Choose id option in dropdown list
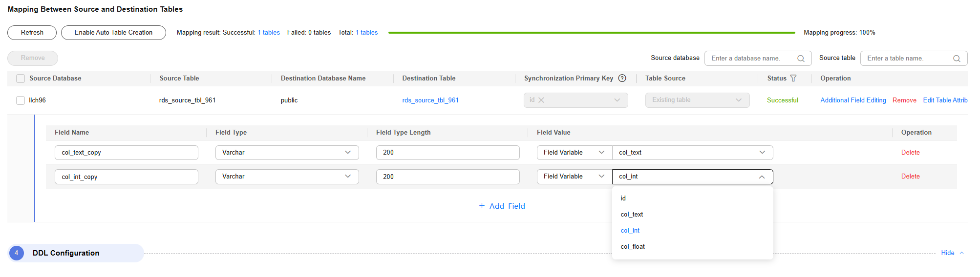Image resolution: width=980 pixels, height=277 pixels. (623, 198)
